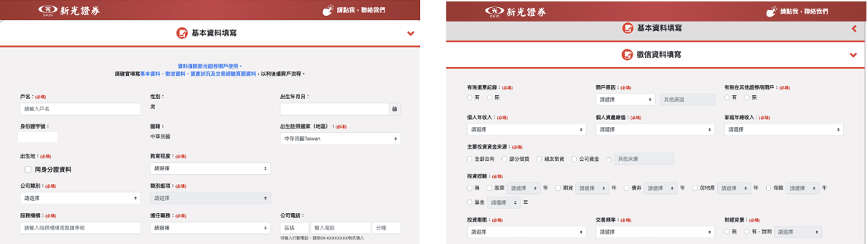Check the 期貨 investment experience box
Image resolution: width=868 pixels, height=244 pixels.
(x=558, y=188)
